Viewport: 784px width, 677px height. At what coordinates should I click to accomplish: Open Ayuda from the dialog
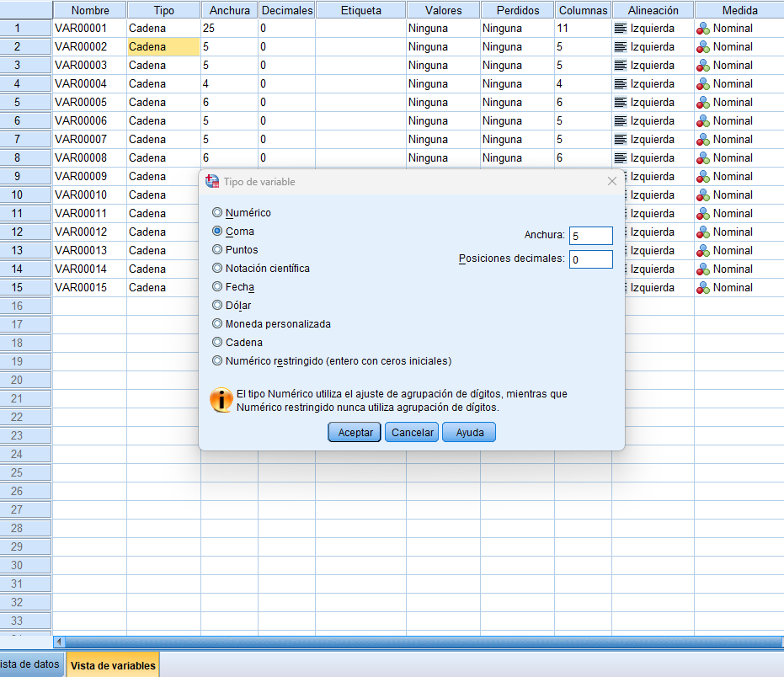pos(469,432)
